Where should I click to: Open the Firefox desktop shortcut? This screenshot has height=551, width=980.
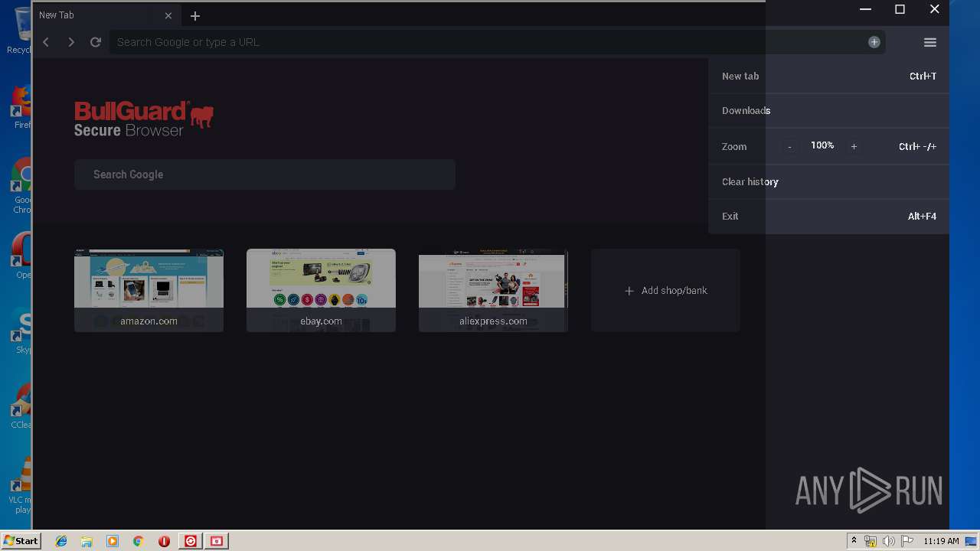coord(21,107)
